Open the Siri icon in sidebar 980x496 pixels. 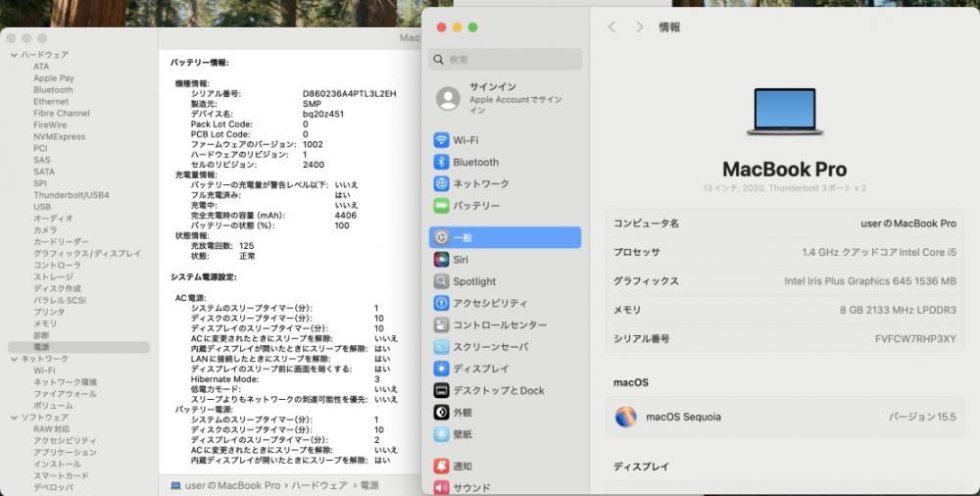441,260
